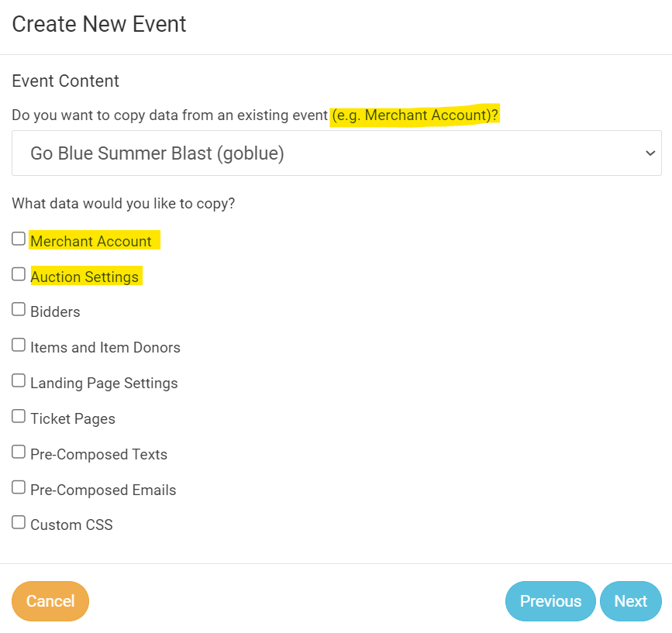Image resolution: width=672 pixels, height=633 pixels.
Task: Select Items and Item Donors checkbox
Action: click(19, 346)
